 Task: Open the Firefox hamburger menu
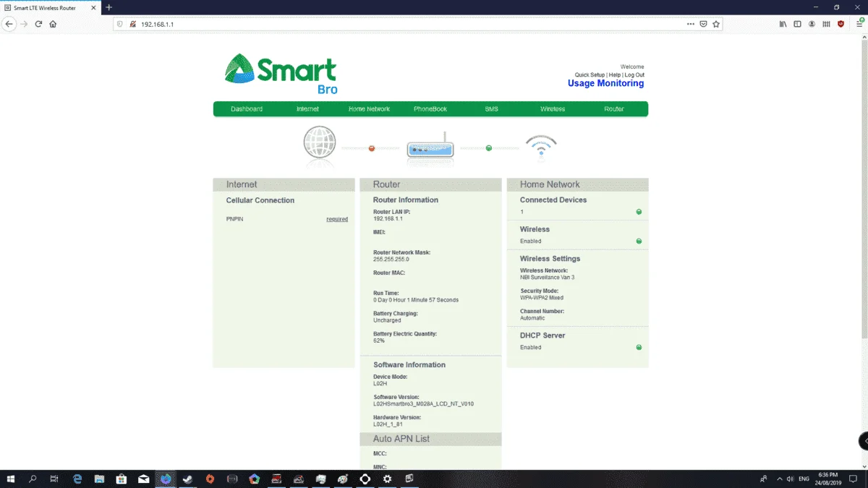click(x=859, y=24)
